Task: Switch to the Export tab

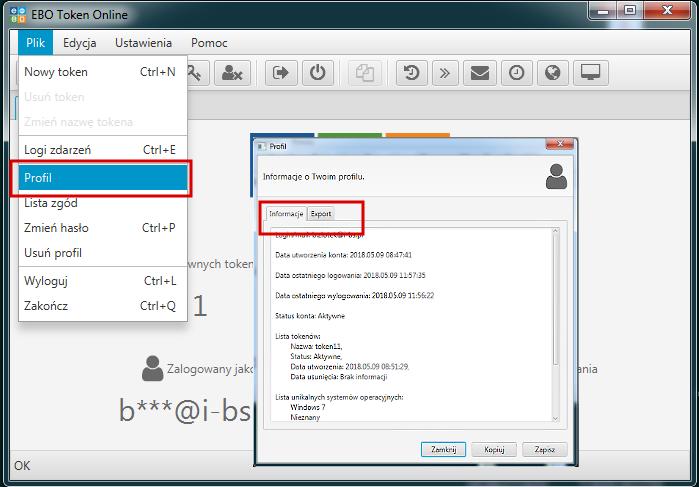Action: (x=321, y=214)
